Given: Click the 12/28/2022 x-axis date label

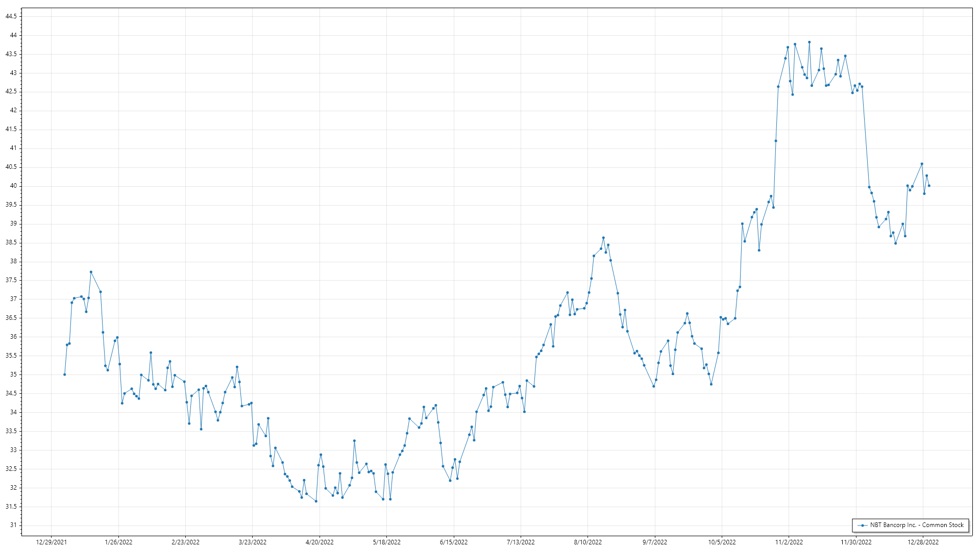Looking at the screenshot, I should [923, 542].
